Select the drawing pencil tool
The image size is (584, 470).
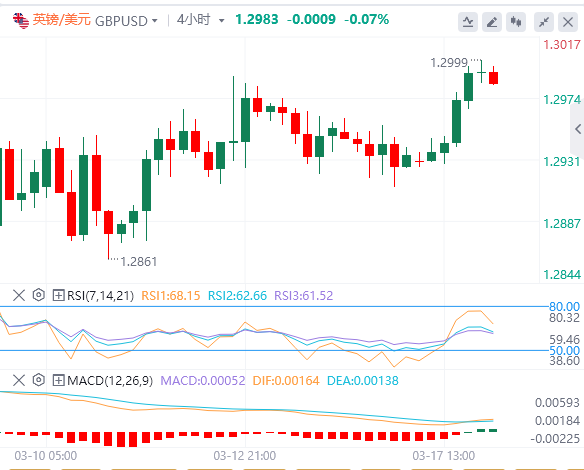tap(492, 22)
